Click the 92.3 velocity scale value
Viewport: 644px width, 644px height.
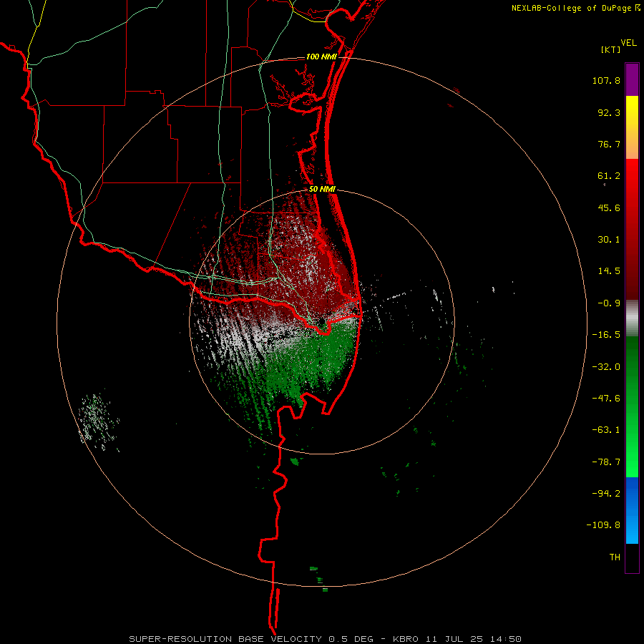(609, 112)
